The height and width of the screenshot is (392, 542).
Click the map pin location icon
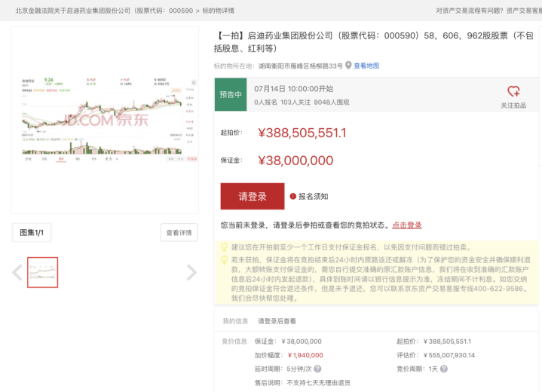[x=348, y=66]
